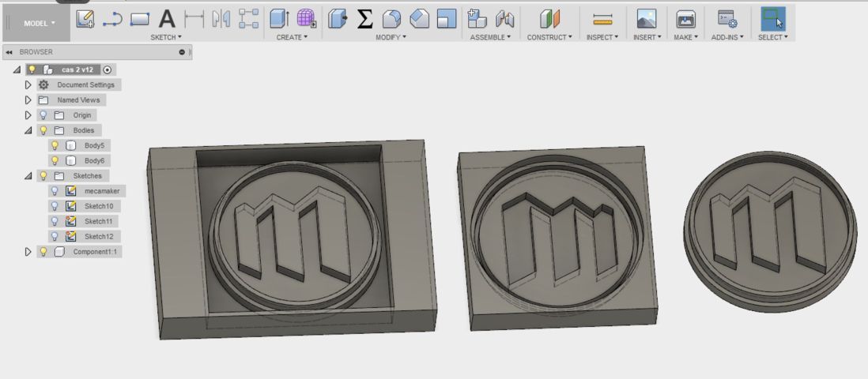Click the round coin model
Image resolution: width=868 pixels, height=379 pixels.
pyautogui.click(x=769, y=231)
